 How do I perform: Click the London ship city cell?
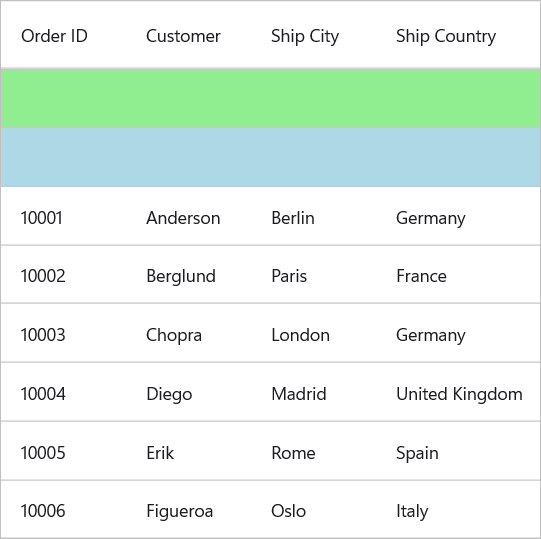(x=313, y=333)
